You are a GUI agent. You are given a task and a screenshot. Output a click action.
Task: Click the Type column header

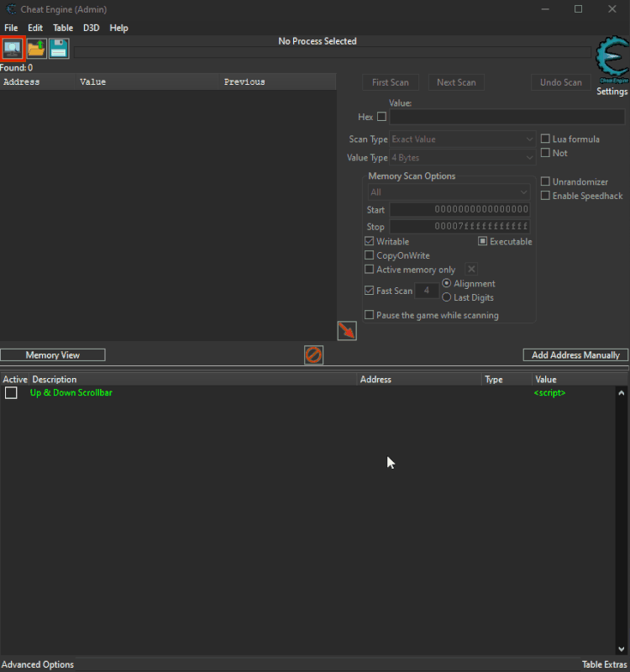tap(507, 380)
